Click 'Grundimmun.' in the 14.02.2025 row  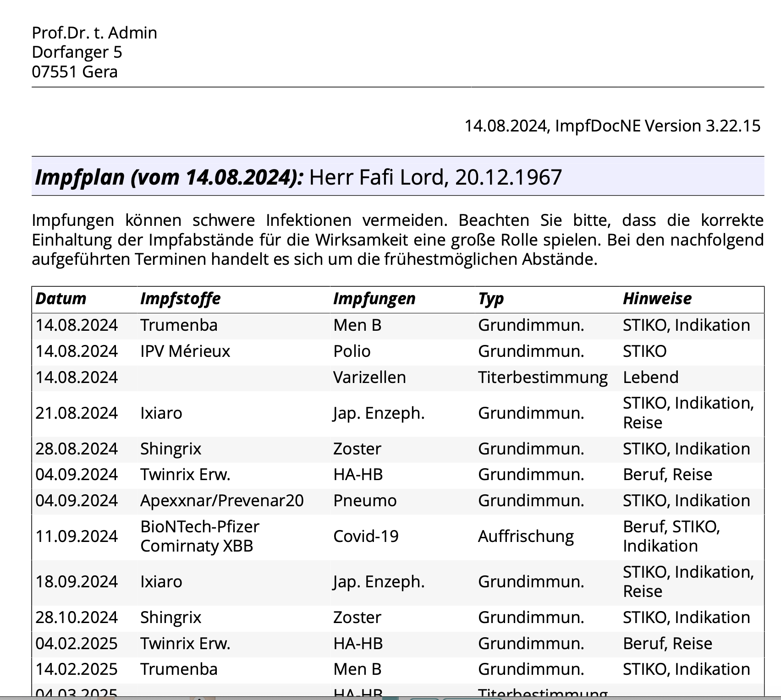pos(531,669)
